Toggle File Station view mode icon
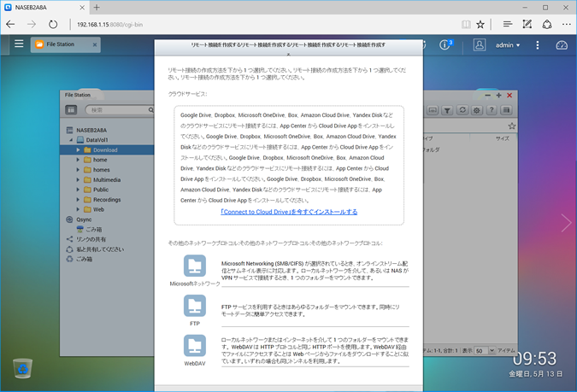Screen dimensions: 577x392 click(71, 109)
